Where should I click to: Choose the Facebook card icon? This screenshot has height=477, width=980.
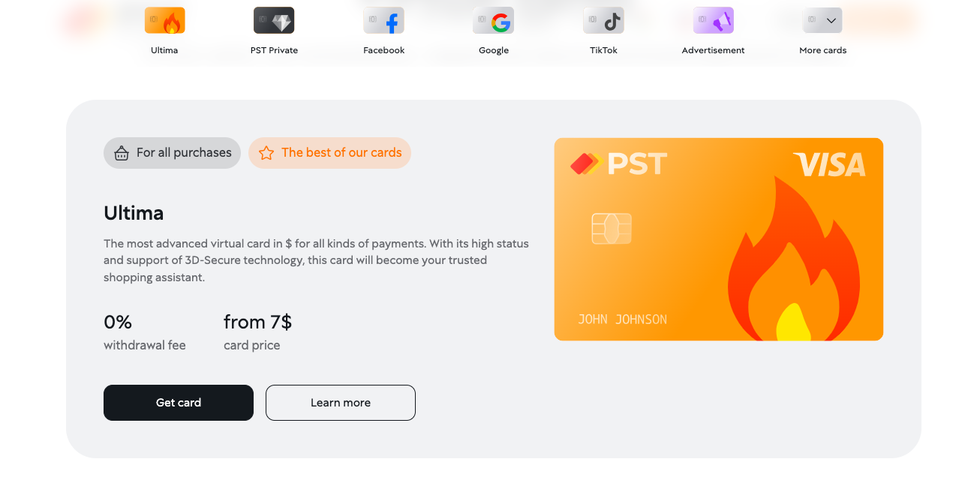coord(383,21)
